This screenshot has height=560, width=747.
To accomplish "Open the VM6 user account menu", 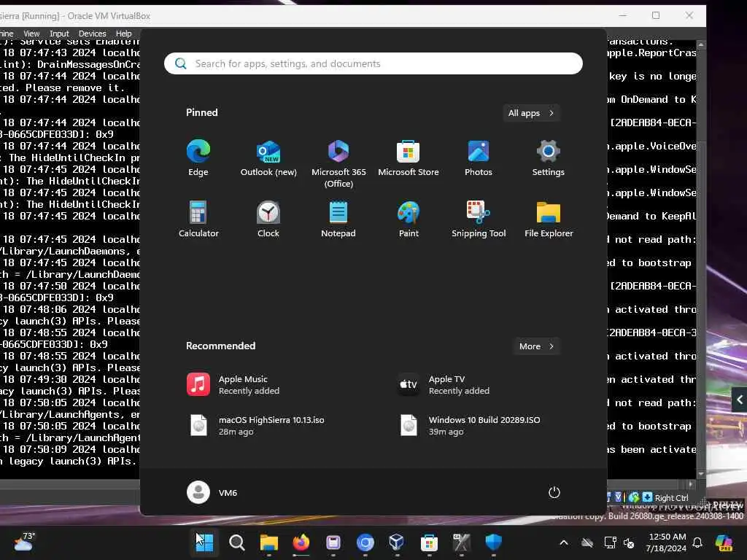I will coord(212,492).
